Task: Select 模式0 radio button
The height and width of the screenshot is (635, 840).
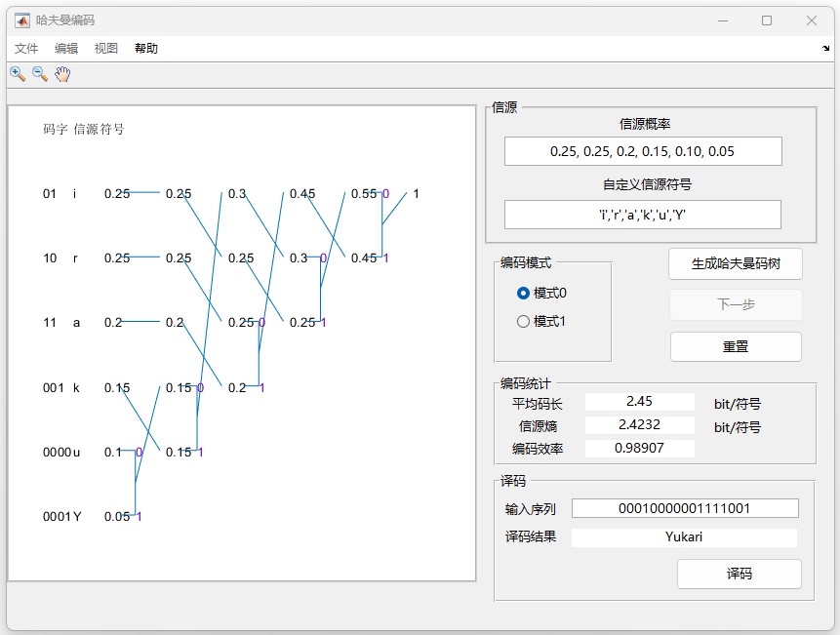Action: (x=541, y=293)
